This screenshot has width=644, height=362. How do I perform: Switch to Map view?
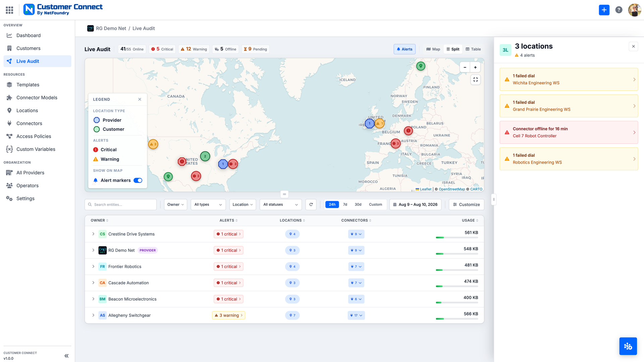433,49
